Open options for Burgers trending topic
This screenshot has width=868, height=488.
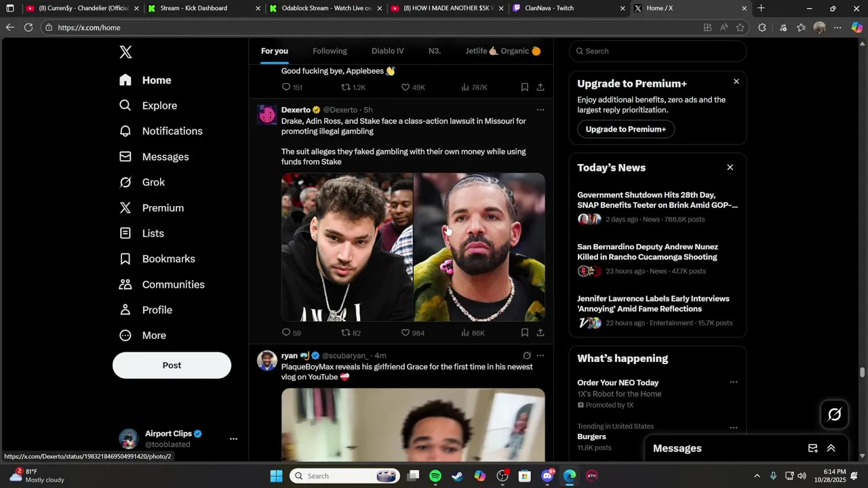(733, 428)
